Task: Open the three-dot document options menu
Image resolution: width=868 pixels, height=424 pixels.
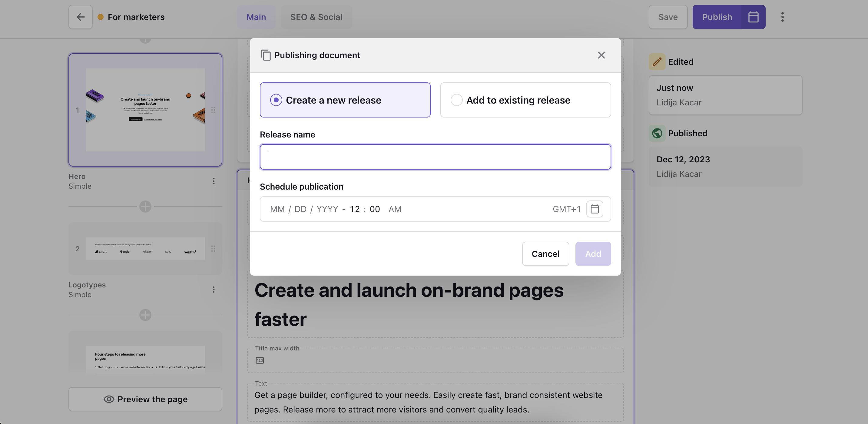Action: click(x=782, y=17)
